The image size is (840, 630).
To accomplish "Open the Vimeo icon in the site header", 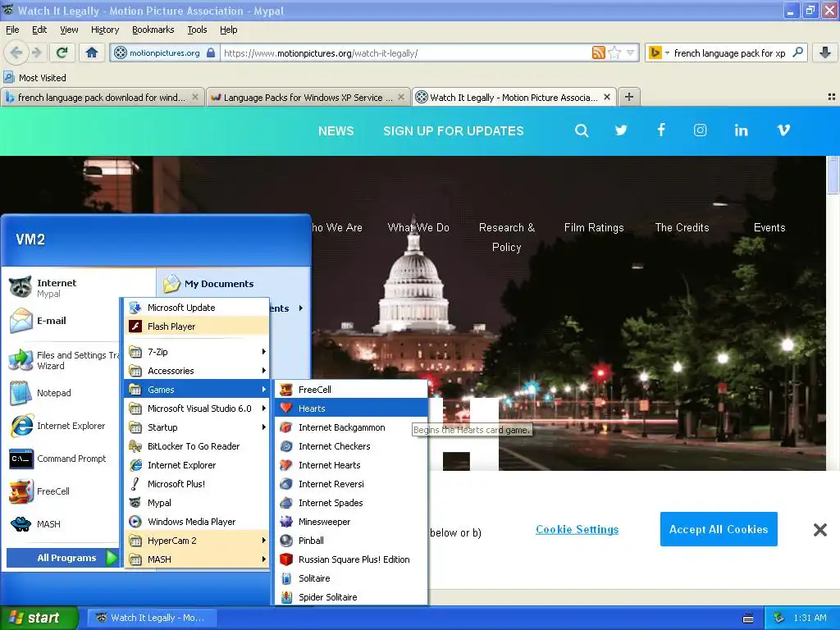I will point(783,130).
